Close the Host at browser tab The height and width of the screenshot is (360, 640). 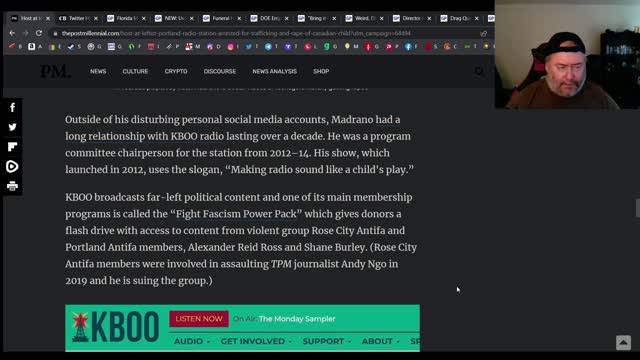point(48,18)
